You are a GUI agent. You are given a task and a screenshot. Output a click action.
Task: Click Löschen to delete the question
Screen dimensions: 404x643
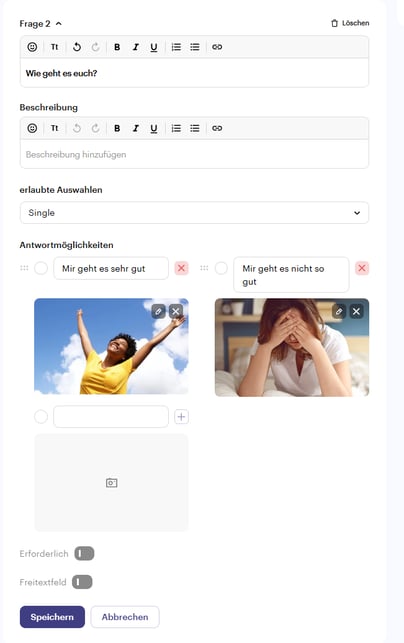[350, 23]
